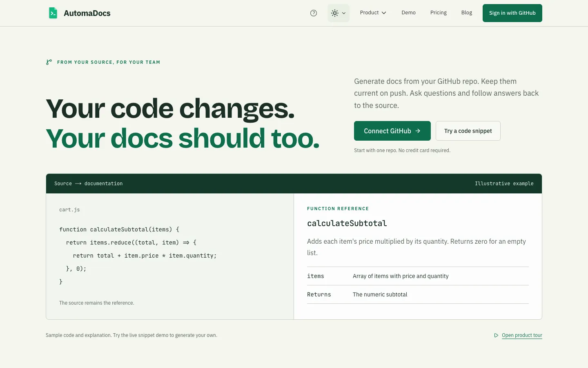The image size is (588, 368).
Task: Expand the Product menu
Action: coord(373,13)
